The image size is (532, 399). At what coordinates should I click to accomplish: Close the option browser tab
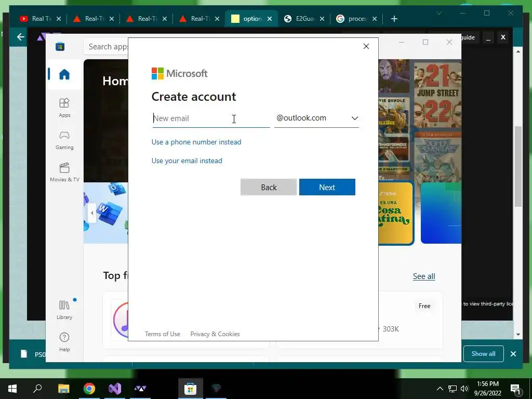tap(270, 19)
